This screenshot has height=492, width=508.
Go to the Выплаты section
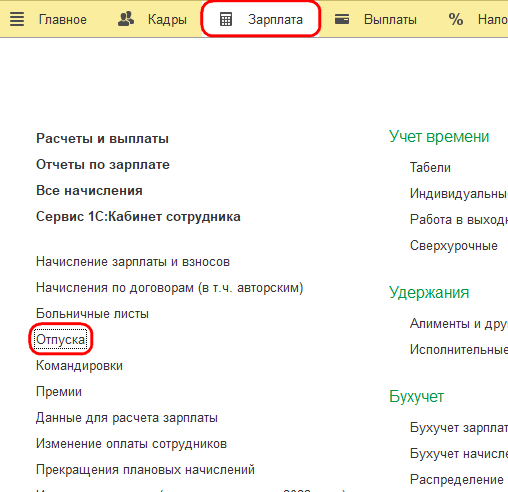(390, 20)
